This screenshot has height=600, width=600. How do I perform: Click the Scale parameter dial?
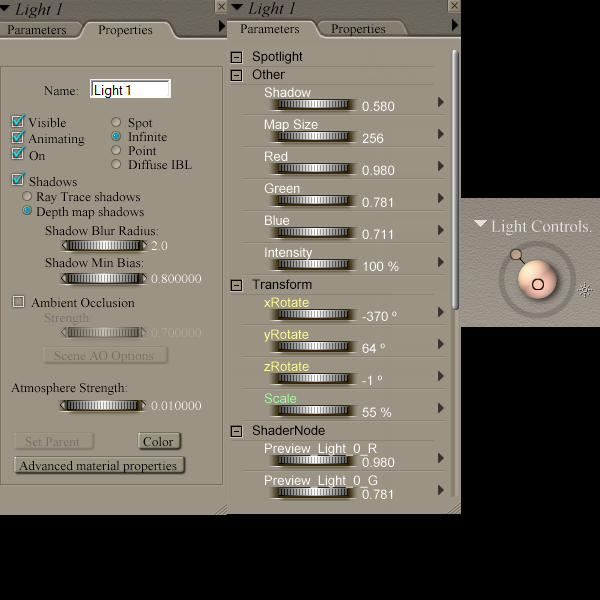[x=313, y=411]
